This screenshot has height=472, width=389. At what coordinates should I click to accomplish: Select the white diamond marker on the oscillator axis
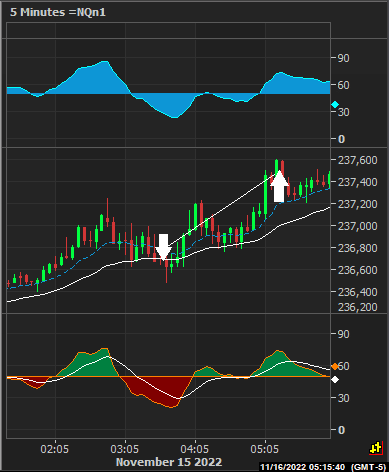tap(335, 379)
